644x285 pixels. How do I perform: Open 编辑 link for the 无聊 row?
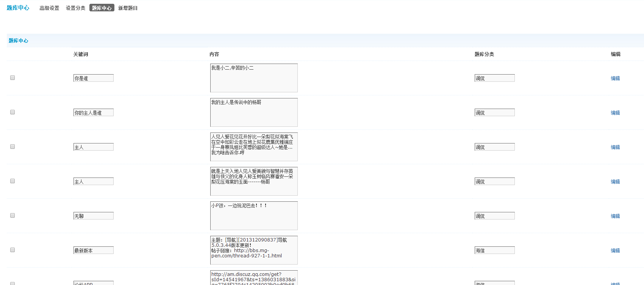click(x=615, y=216)
